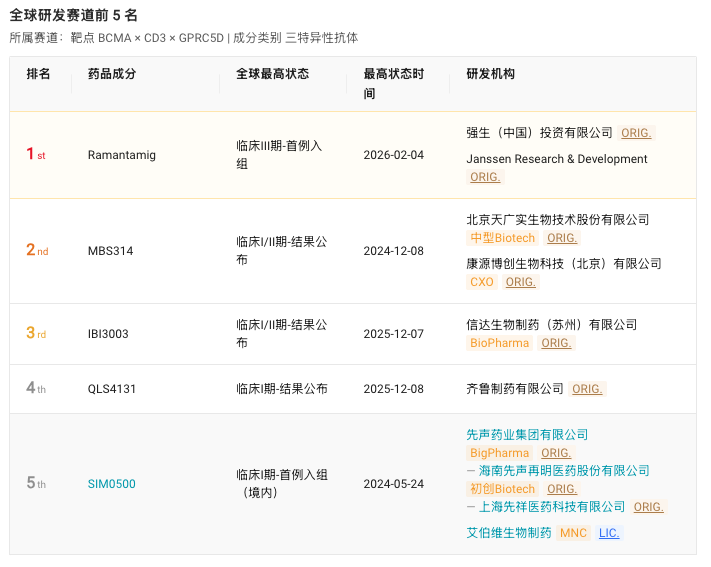Open 艾伯维生物制药 company link
Viewport: 711px width, 567px height.
(x=509, y=533)
